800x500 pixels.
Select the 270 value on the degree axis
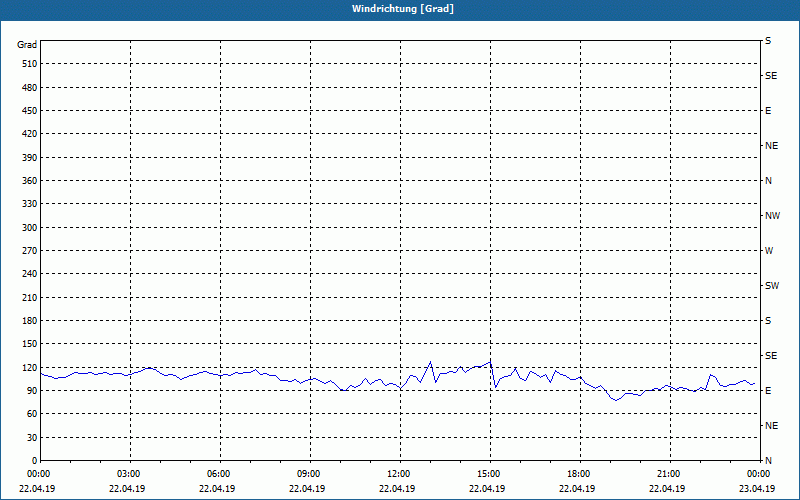[29, 251]
